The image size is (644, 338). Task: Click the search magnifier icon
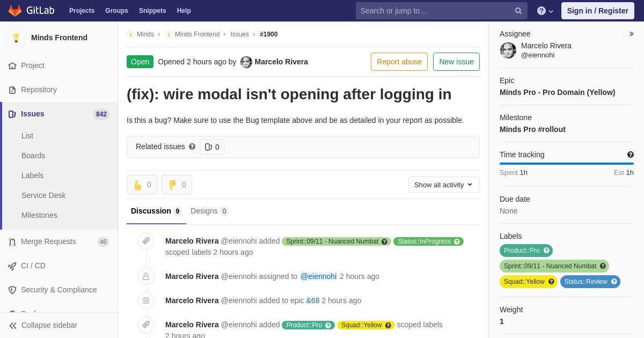click(x=518, y=11)
